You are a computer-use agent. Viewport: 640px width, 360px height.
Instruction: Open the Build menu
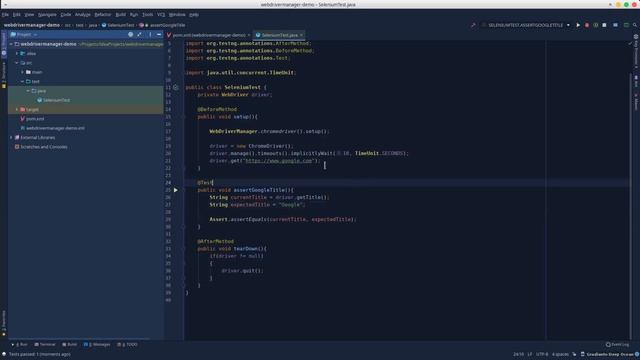pos(121,15)
